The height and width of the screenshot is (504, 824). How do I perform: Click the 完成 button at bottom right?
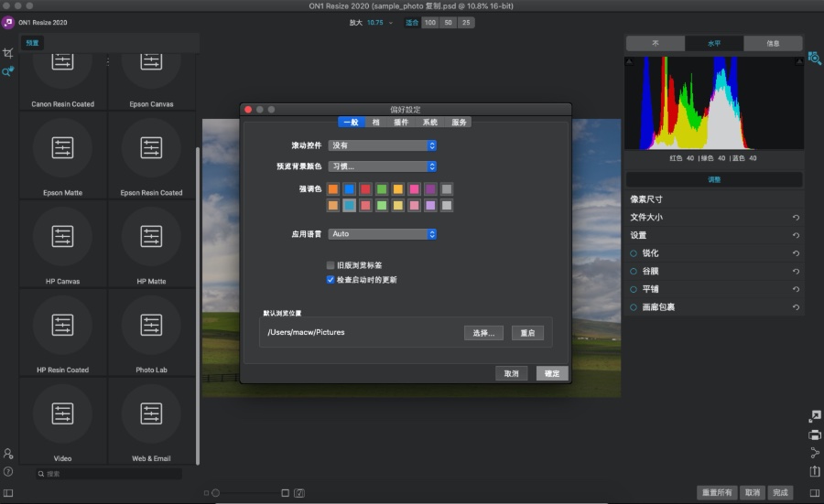click(780, 492)
